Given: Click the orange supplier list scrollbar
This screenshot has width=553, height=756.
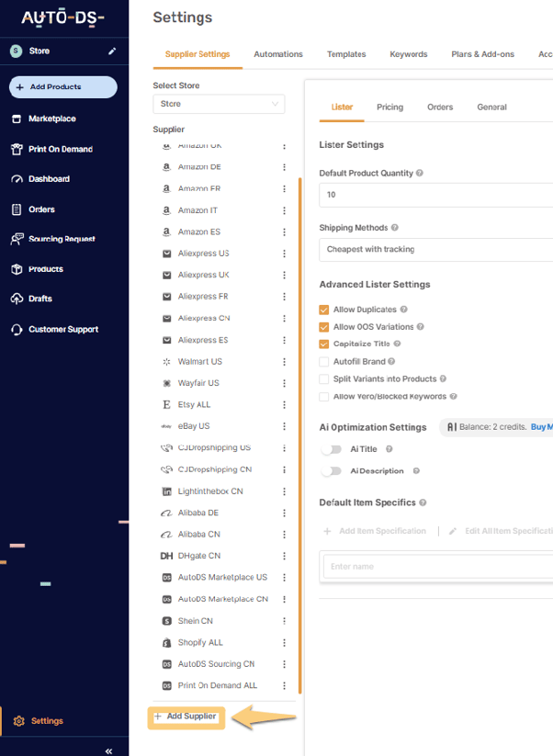Looking at the screenshot, I should coord(299,435).
